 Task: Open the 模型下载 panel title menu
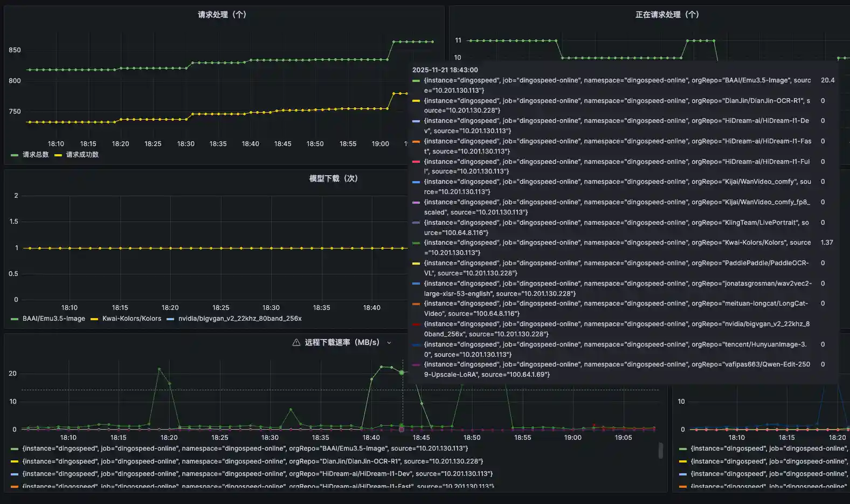[x=333, y=178]
